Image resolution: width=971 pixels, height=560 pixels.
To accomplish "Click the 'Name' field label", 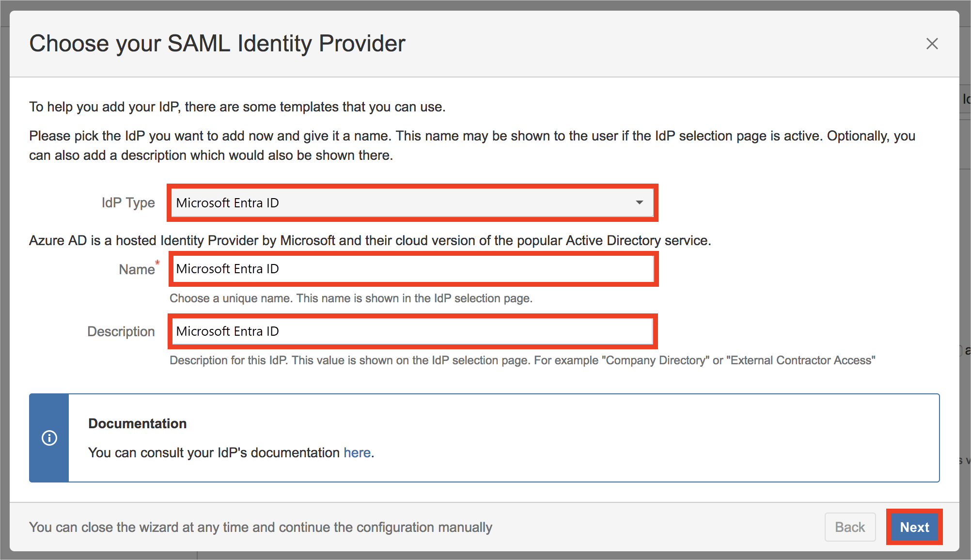I will click(x=137, y=269).
